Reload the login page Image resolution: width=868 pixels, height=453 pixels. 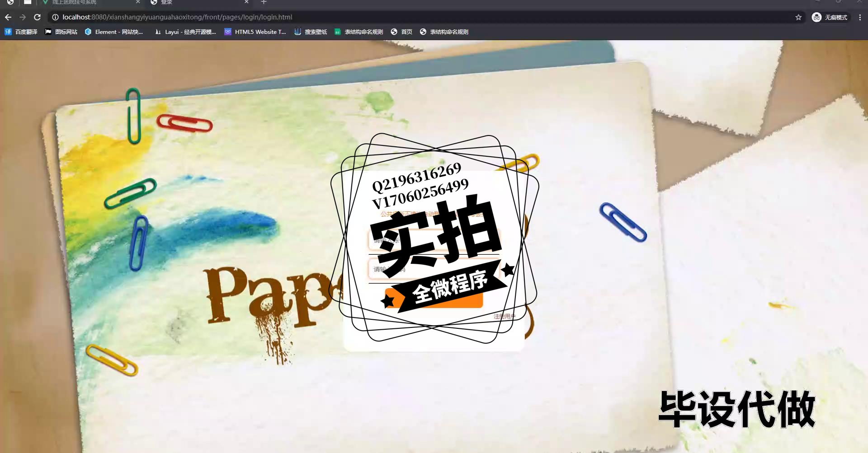(38, 17)
